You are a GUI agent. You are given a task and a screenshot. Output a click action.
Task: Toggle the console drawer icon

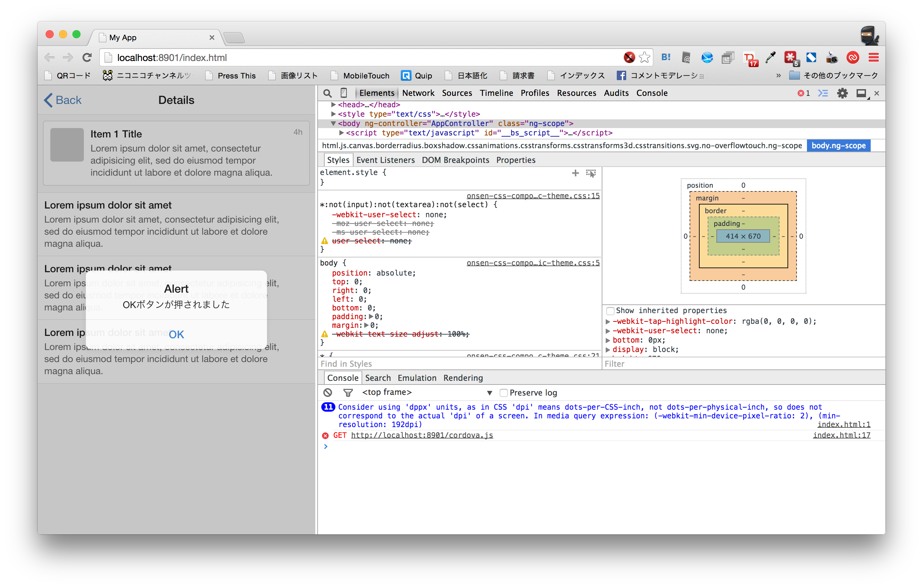point(823,93)
